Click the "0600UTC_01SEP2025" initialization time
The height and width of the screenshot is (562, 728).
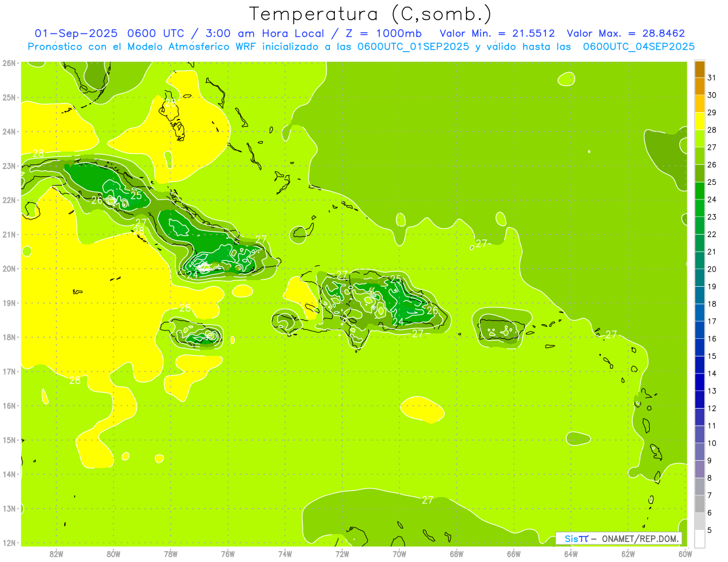[x=413, y=46]
